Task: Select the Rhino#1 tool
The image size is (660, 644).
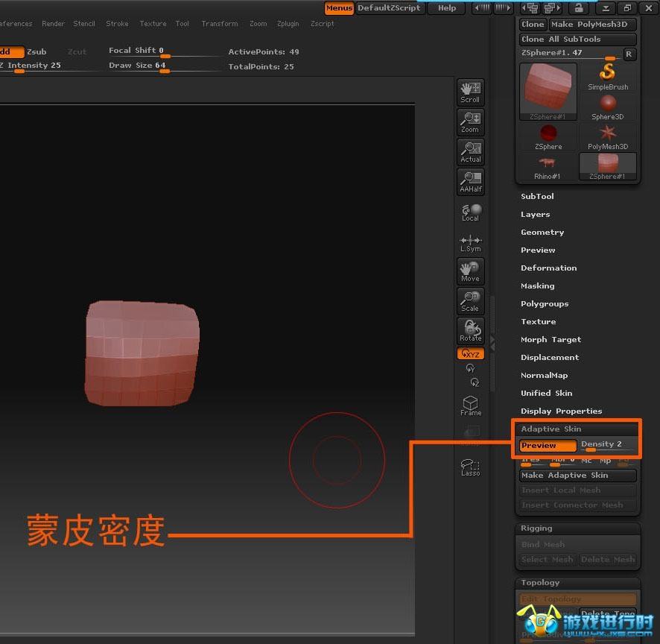Action: coord(548,167)
